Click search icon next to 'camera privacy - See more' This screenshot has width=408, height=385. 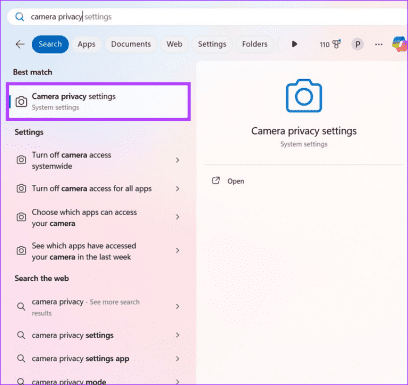[x=21, y=306]
